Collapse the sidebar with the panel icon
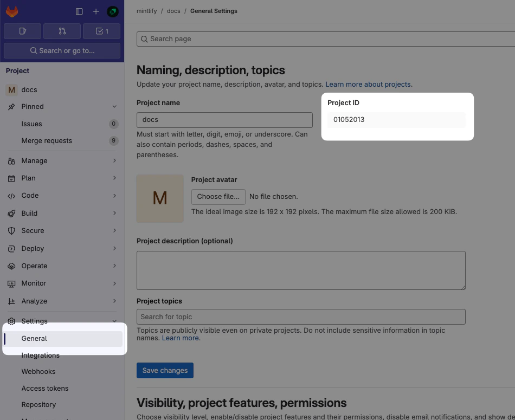 (x=79, y=11)
